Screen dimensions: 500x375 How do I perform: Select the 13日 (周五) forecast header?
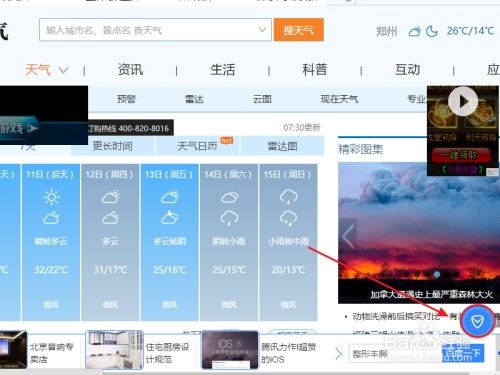point(169,174)
